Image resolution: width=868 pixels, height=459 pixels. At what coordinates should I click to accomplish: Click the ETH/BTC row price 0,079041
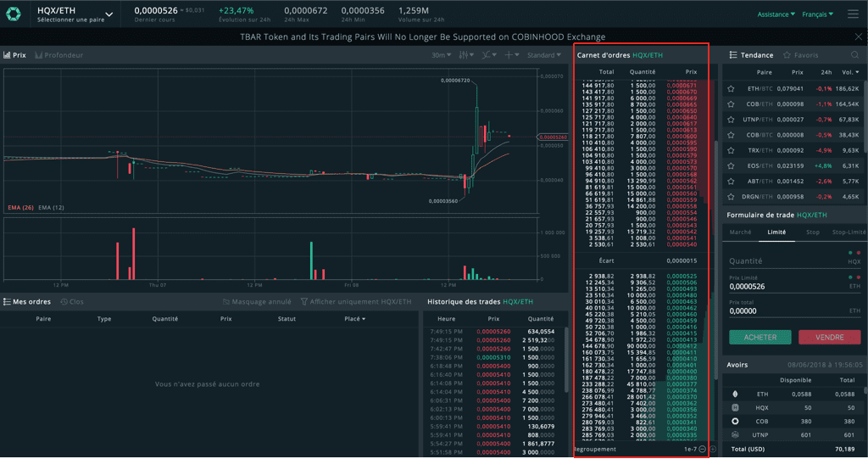click(790, 89)
